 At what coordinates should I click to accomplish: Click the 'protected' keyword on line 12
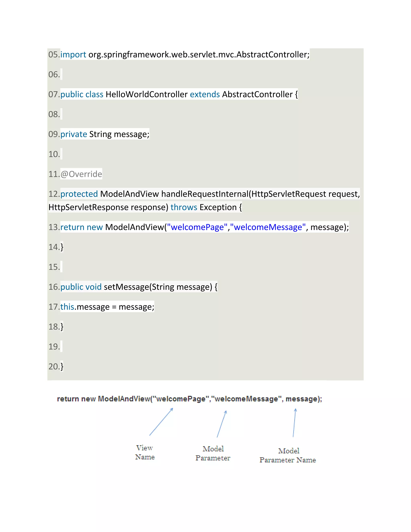[79, 194]
